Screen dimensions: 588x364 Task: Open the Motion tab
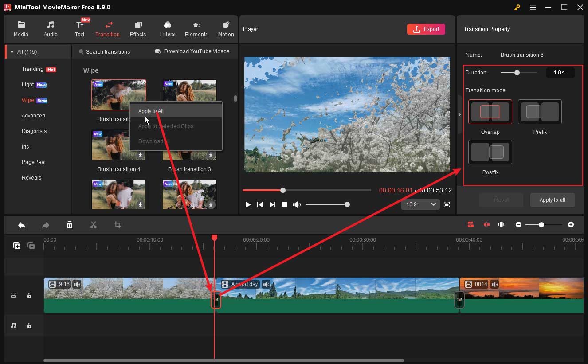point(226,29)
